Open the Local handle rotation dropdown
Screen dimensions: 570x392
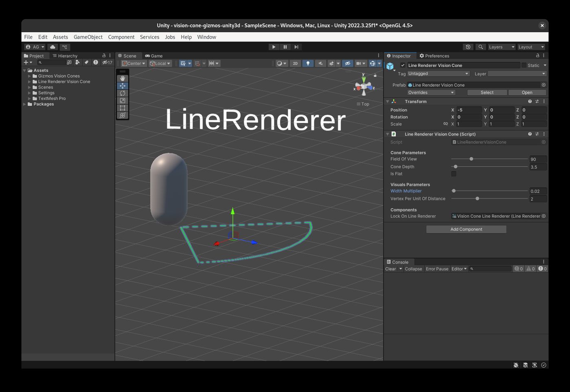click(x=160, y=63)
